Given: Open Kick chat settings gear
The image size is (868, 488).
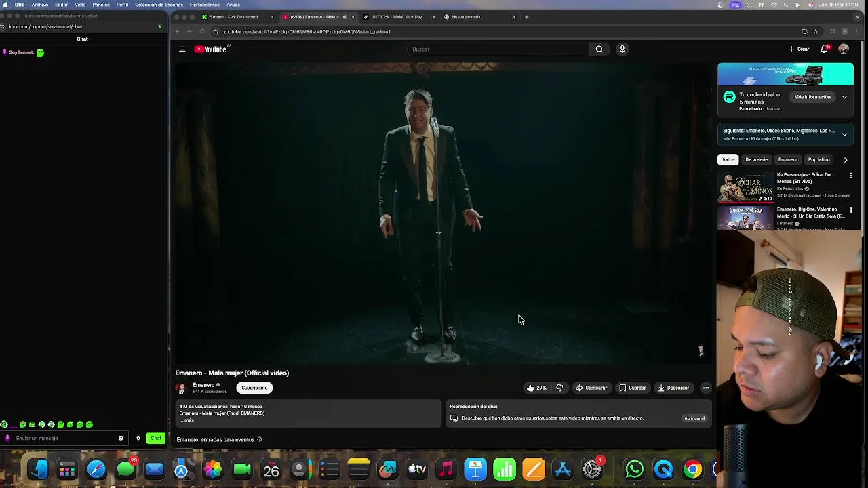Looking at the screenshot, I should pos(138,438).
